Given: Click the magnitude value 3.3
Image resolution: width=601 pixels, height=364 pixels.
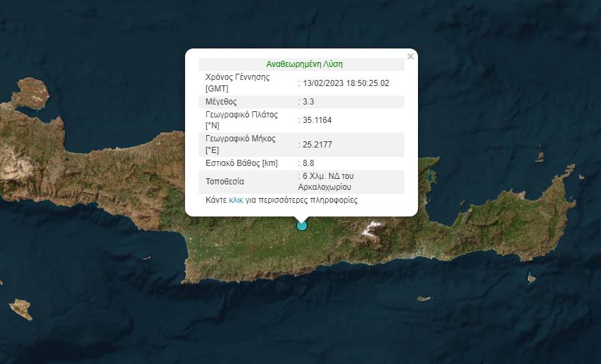Looking at the screenshot, I should coord(309,102).
